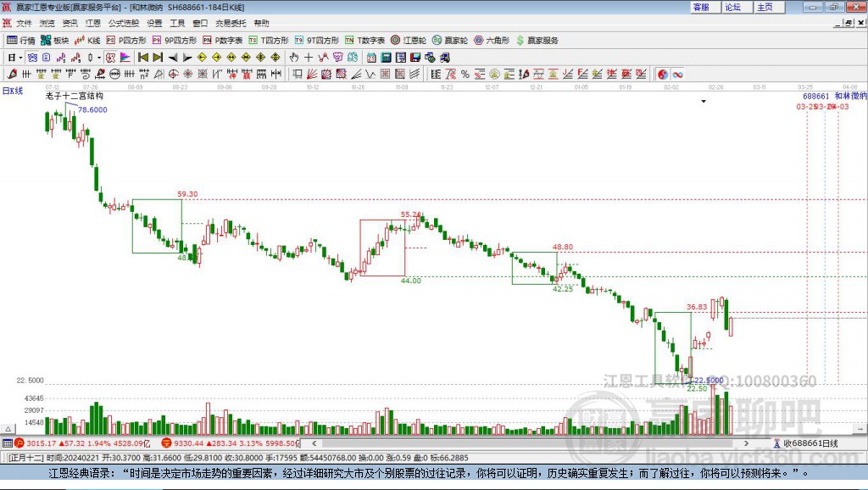
Task: Step chart left with black arrow
Action: 173,58
